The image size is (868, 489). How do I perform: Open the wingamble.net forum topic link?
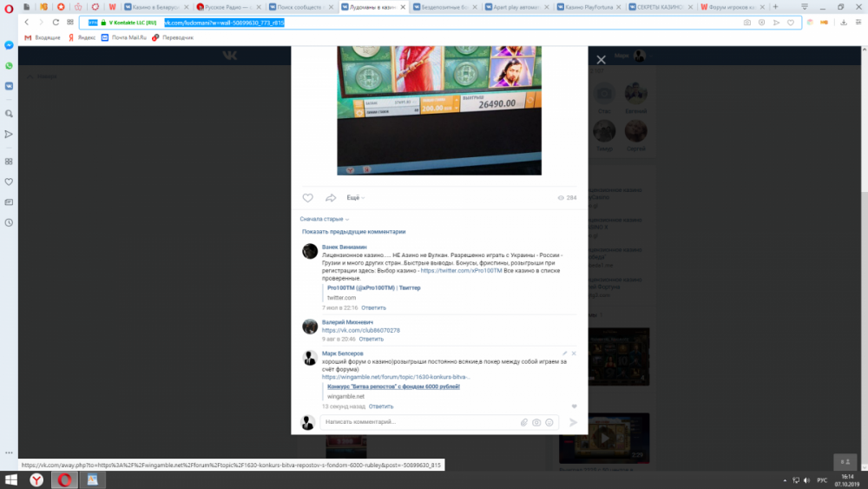click(396, 377)
